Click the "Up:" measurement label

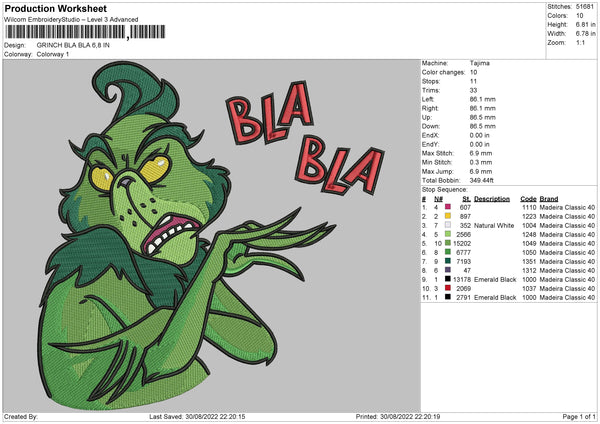click(x=426, y=117)
